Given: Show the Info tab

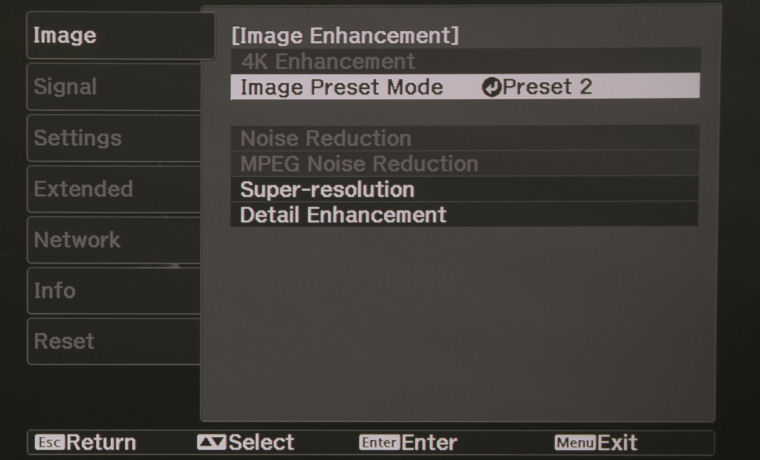Looking at the screenshot, I should click(x=110, y=291).
